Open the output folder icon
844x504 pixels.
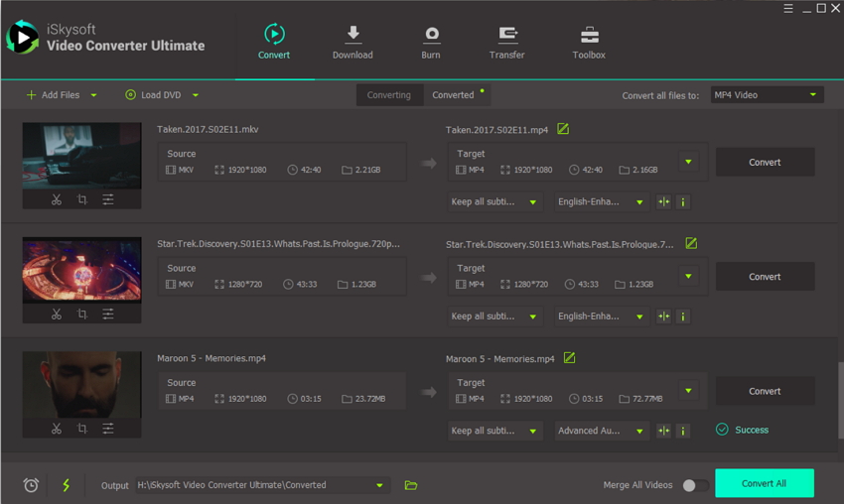click(411, 485)
